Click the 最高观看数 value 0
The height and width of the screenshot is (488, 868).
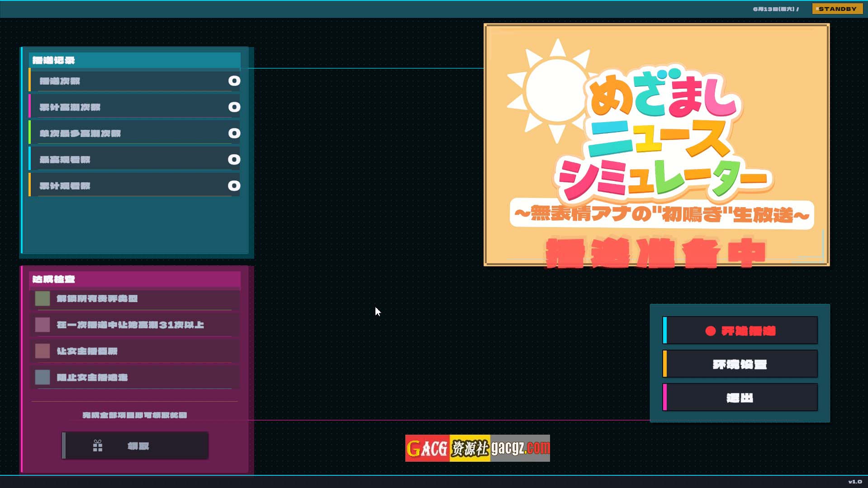tap(234, 160)
